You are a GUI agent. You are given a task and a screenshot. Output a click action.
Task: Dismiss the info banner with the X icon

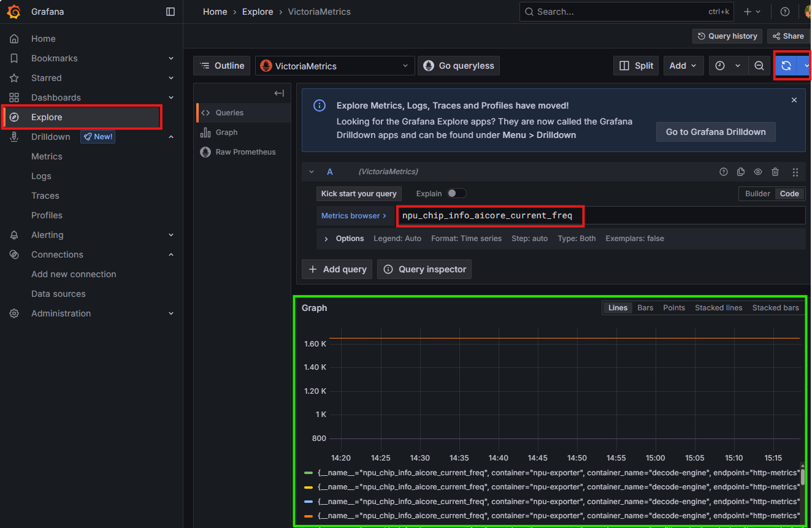click(x=794, y=100)
